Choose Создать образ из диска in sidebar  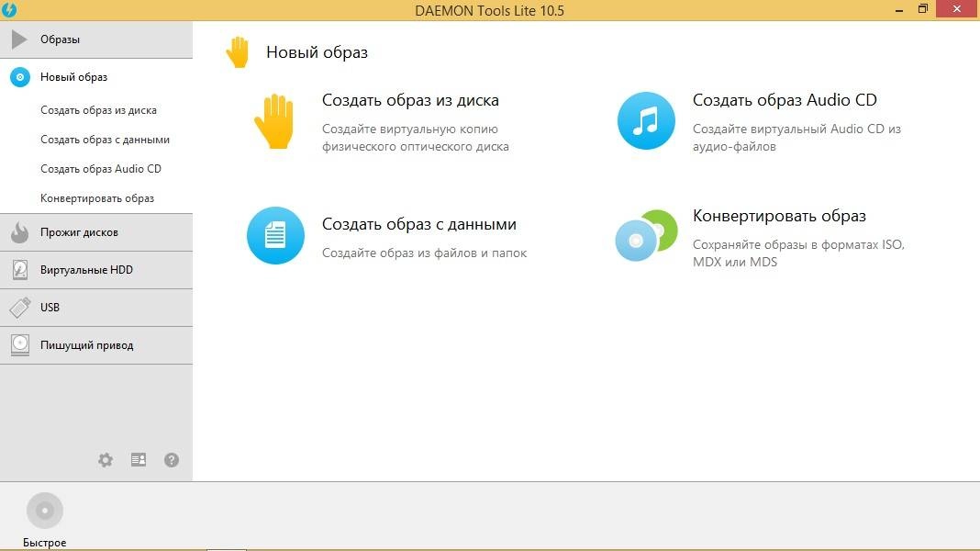[98, 110]
